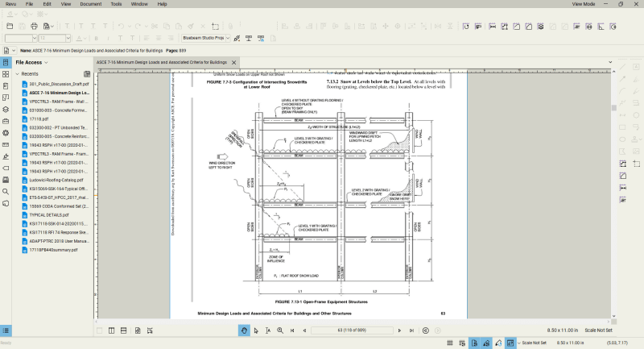Image resolution: width=644 pixels, height=349 pixels.
Task: Jump to the first page
Action: [x=292, y=330]
